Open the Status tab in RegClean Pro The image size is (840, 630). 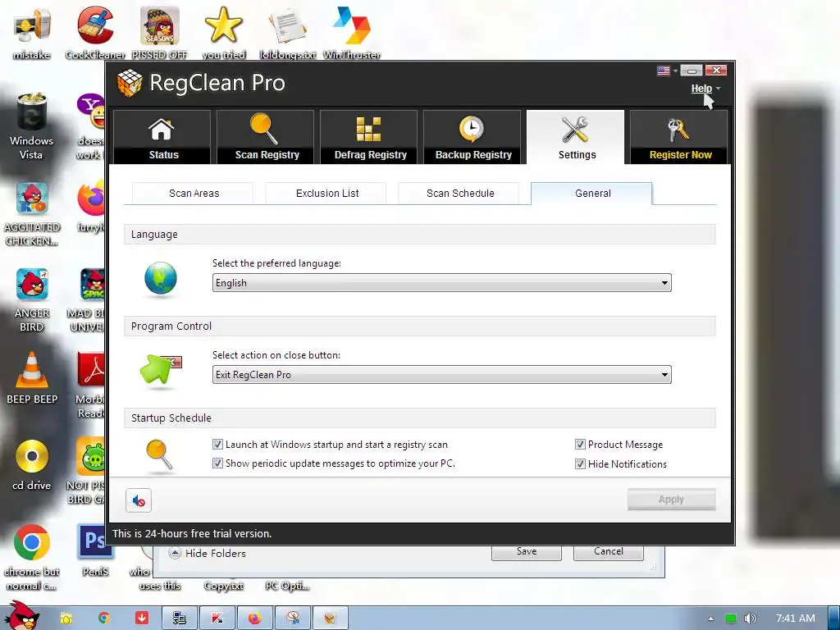(162, 137)
